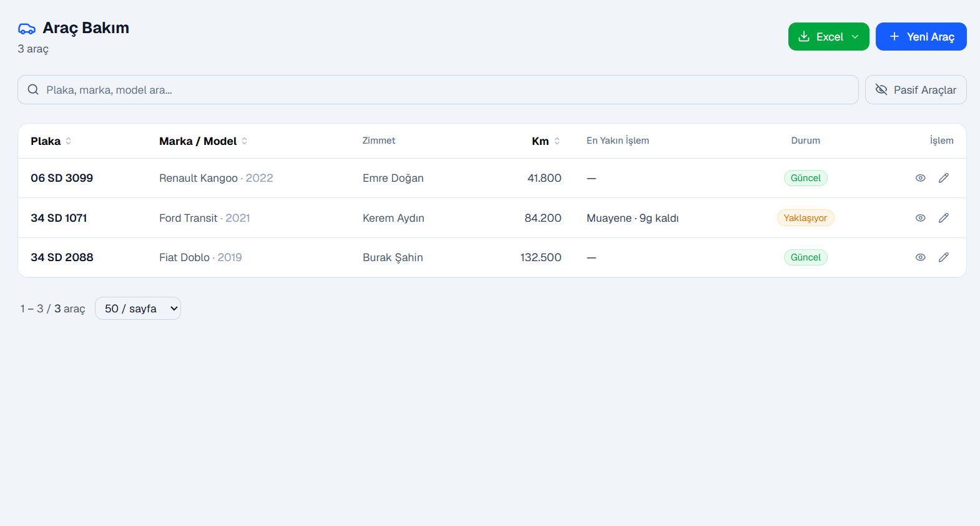Edit vehicle 06 SD 3099 with pencil icon
This screenshot has height=526, width=980.
[944, 178]
